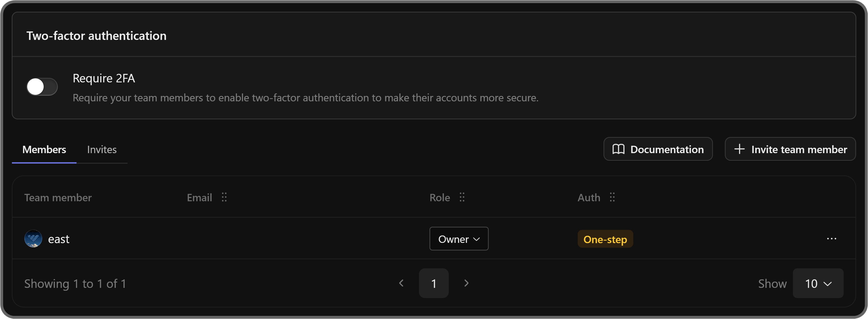Screen dimensions: 868x319
Task: Click the drag handle icon next to Email
Action: click(224, 198)
